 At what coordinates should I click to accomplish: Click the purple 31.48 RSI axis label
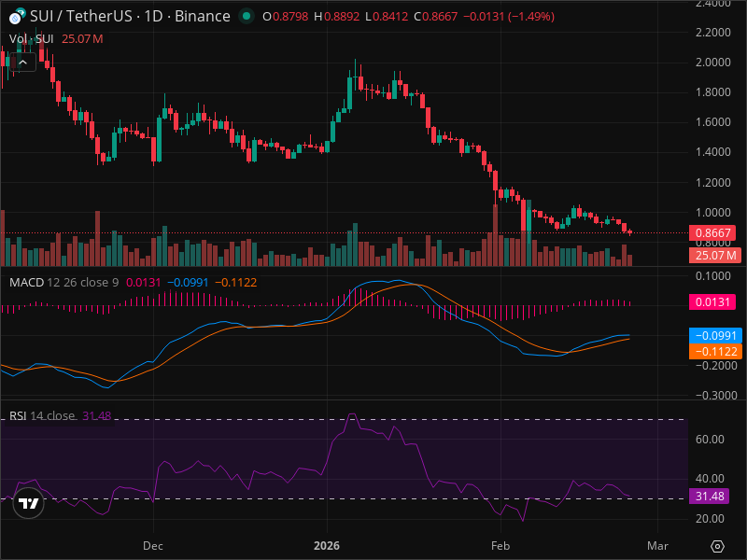click(x=710, y=497)
